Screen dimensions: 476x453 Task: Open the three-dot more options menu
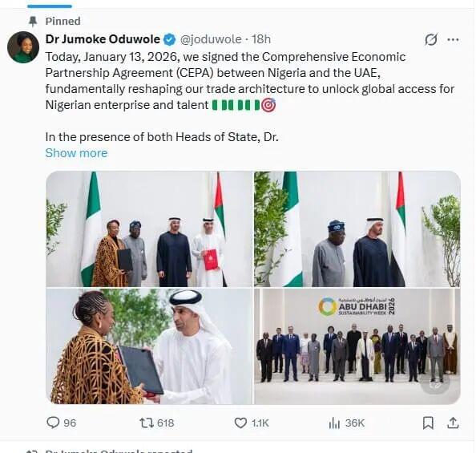pyautogui.click(x=454, y=39)
